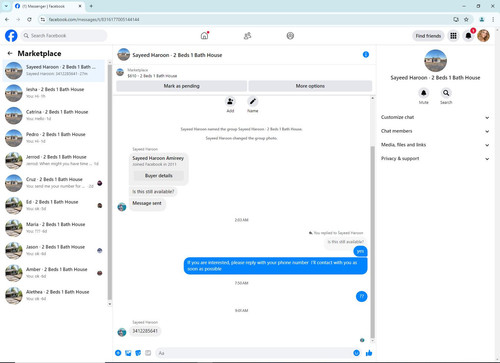Open the emoji picker in message box
This screenshot has width=500, height=363.
(356, 353)
